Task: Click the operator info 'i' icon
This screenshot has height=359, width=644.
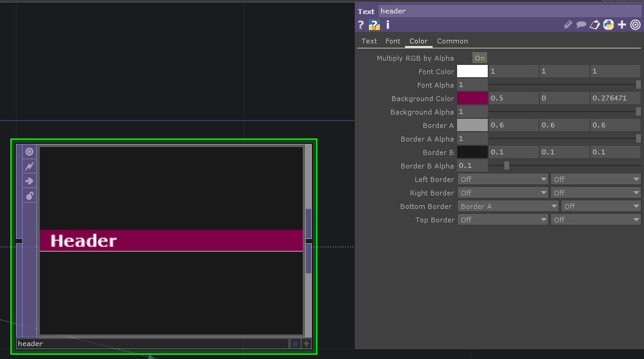Action: point(388,25)
